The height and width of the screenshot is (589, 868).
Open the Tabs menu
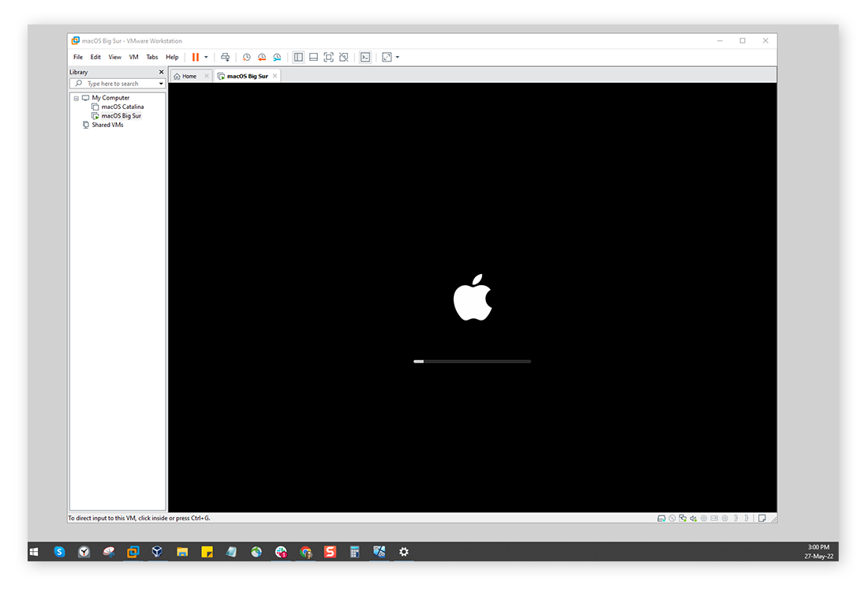pos(152,57)
